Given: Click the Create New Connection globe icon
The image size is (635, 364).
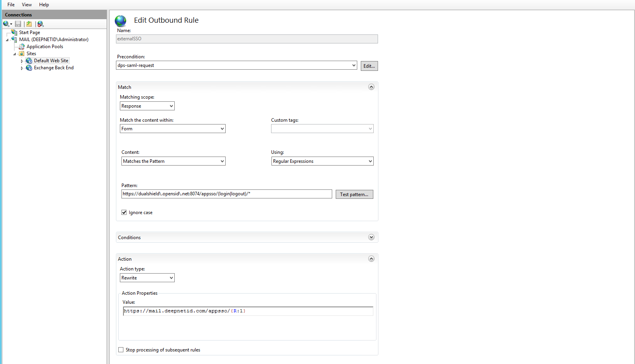Looking at the screenshot, I should tap(6, 24).
